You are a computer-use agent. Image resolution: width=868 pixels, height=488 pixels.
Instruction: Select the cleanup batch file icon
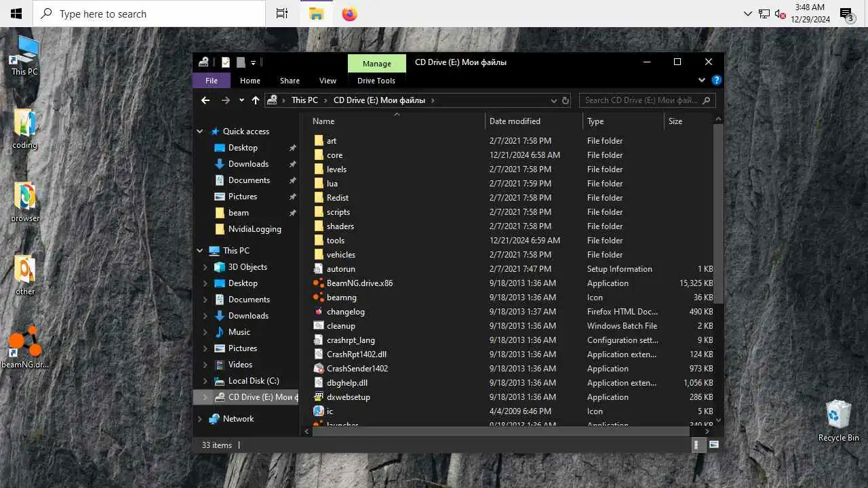click(319, 326)
